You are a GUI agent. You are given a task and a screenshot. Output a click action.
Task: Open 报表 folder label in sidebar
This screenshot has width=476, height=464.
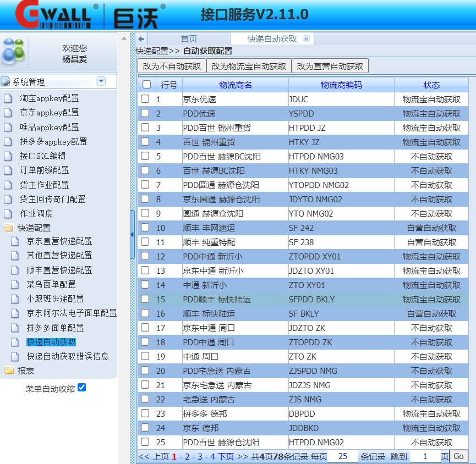click(26, 371)
